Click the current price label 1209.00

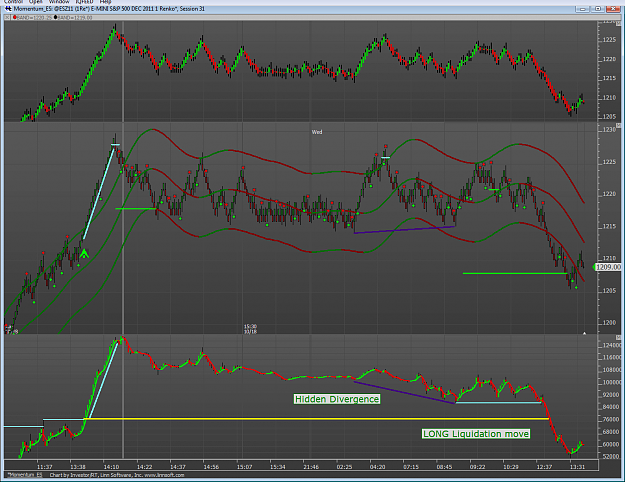pos(608,267)
